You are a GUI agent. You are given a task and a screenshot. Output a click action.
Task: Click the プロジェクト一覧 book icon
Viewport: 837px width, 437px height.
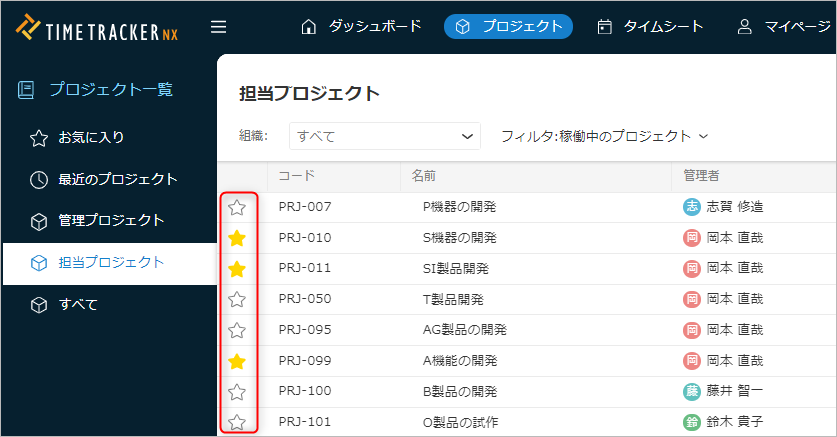coord(26,90)
